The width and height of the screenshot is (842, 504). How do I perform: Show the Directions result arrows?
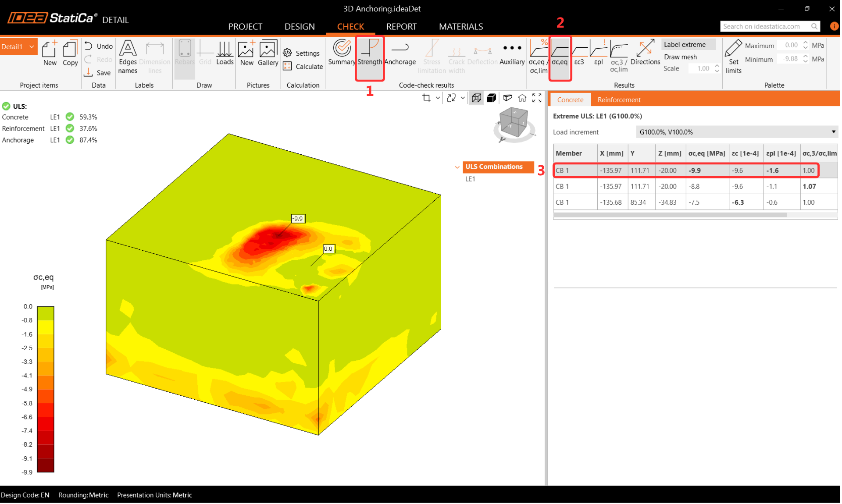pos(645,53)
